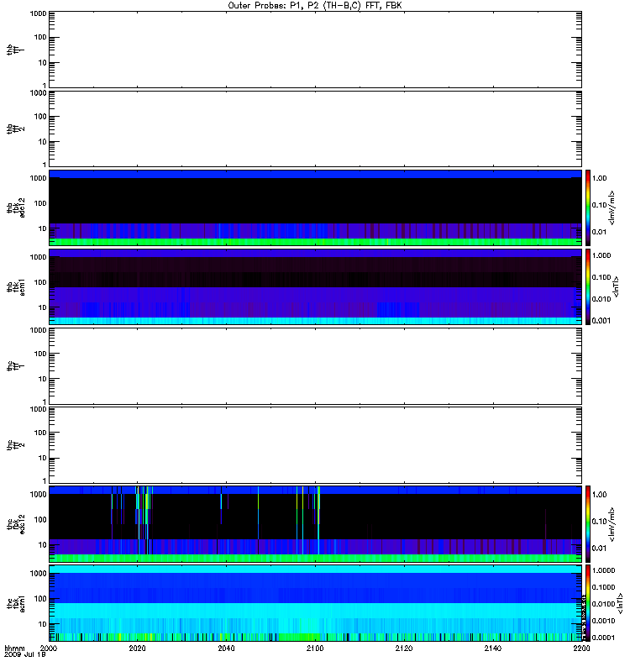The width and height of the screenshot is (630, 672).
Task: Click the '1' tick of the thc fff 1 panel
Action: 45,402
